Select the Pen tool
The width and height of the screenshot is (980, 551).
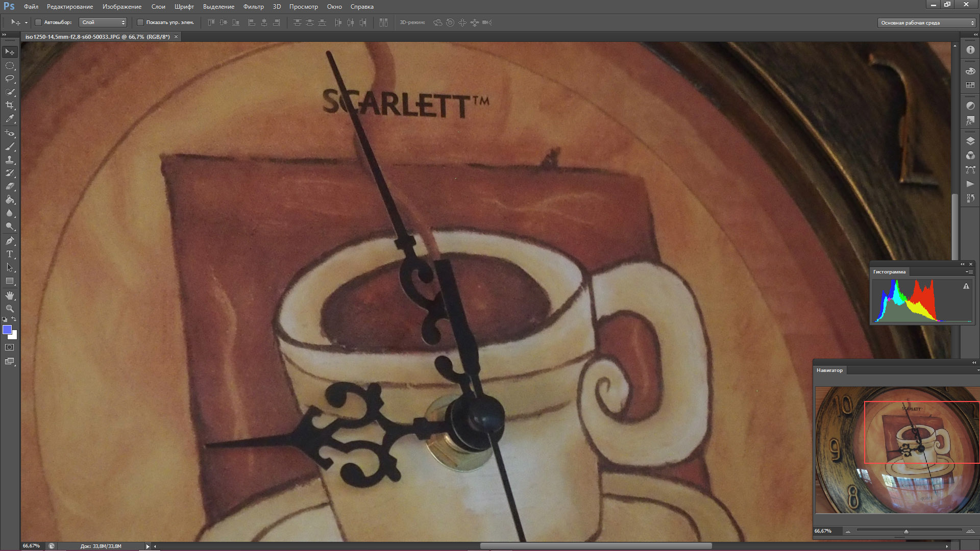click(x=10, y=241)
